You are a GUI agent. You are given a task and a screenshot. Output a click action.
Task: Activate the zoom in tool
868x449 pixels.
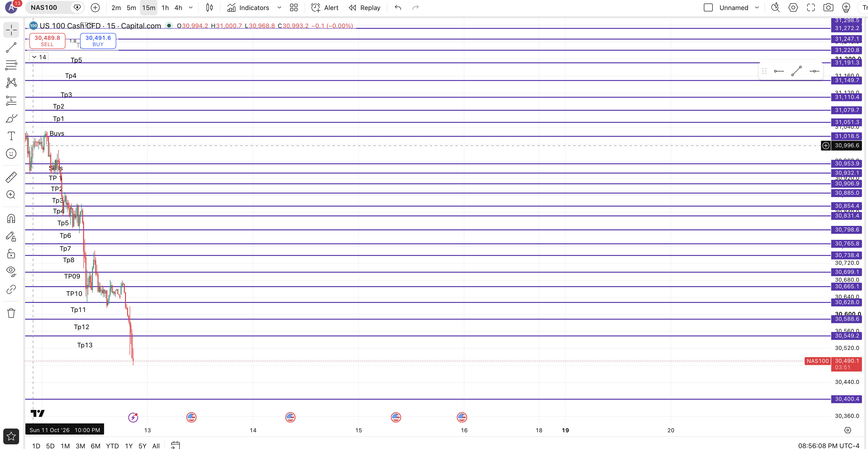[11, 194]
